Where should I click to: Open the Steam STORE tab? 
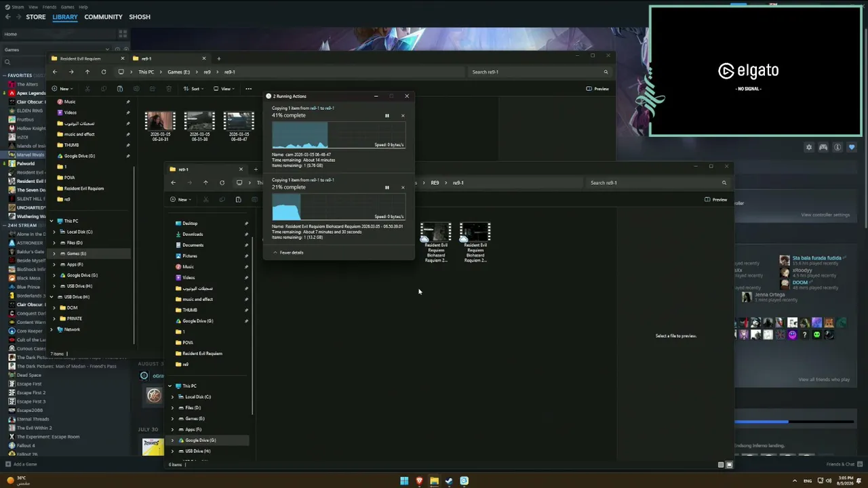click(x=36, y=17)
